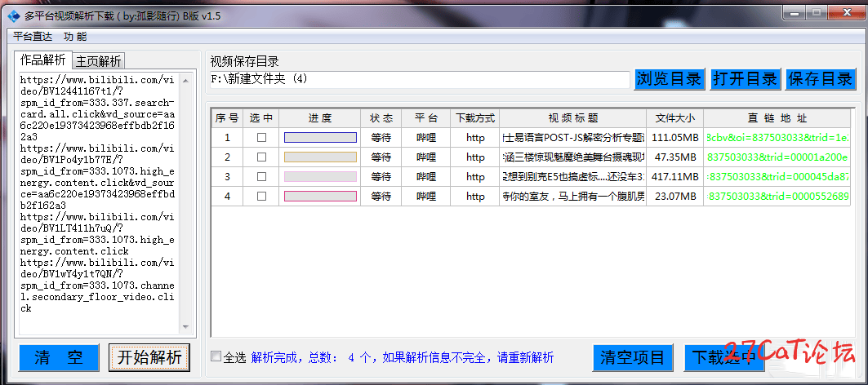Open the 功能 menu
Viewport: 868px width, 385px height.
pos(75,37)
